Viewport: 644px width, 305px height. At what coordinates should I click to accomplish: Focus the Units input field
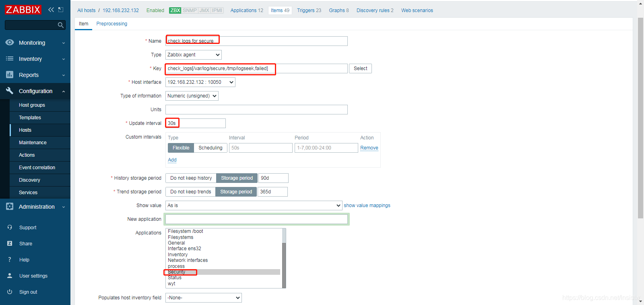(256, 110)
